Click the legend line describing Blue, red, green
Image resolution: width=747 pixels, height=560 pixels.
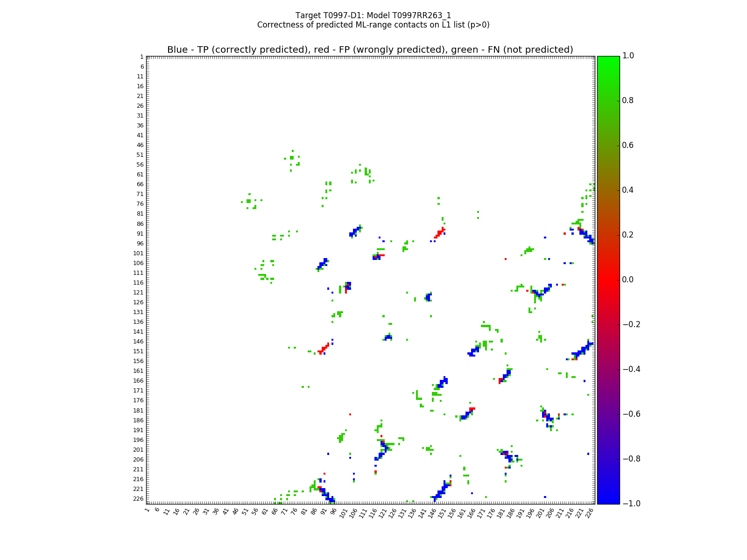click(370, 50)
